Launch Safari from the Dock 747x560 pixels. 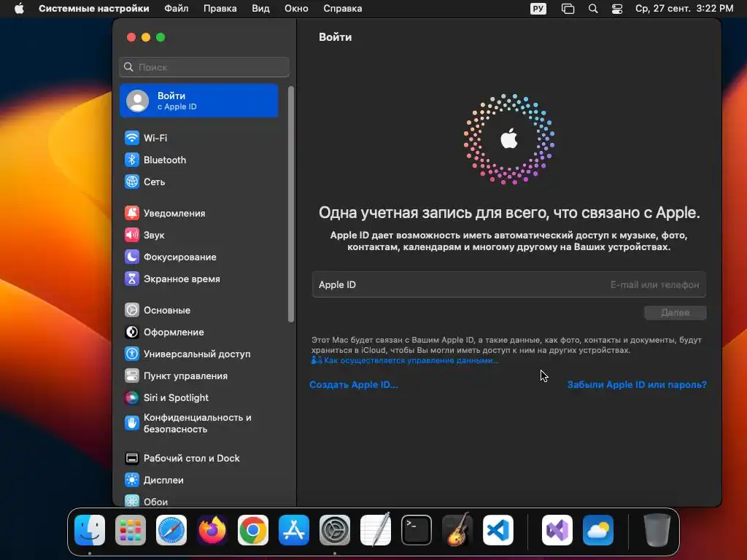(171, 530)
